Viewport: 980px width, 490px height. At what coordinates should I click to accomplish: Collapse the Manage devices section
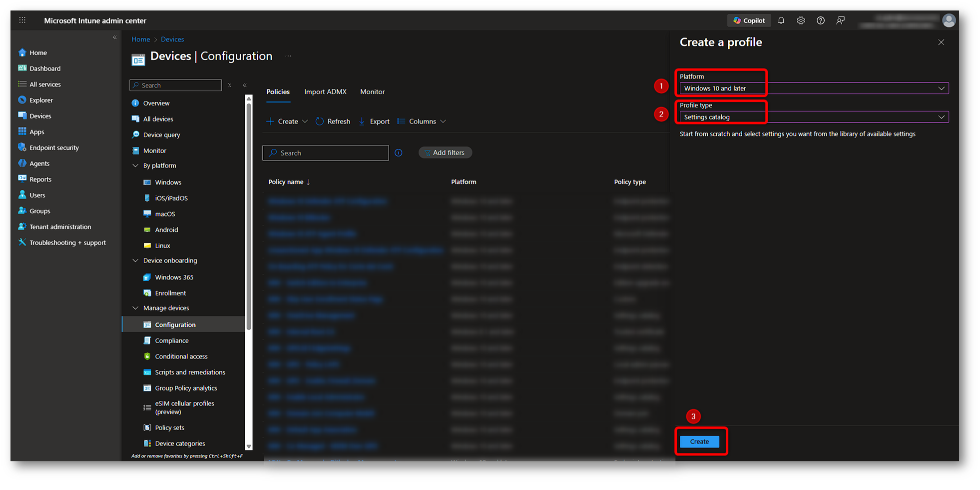coord(135,308)
